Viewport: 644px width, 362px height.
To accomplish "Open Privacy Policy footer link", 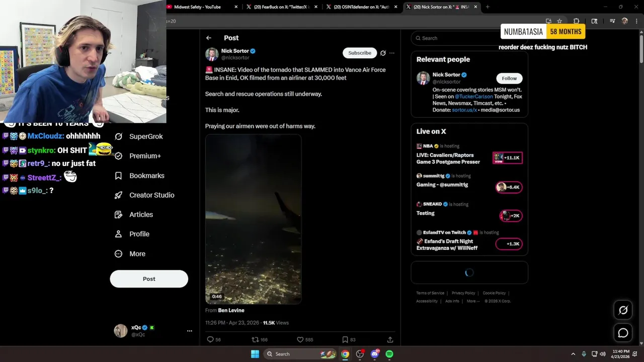I will [463, 293].
